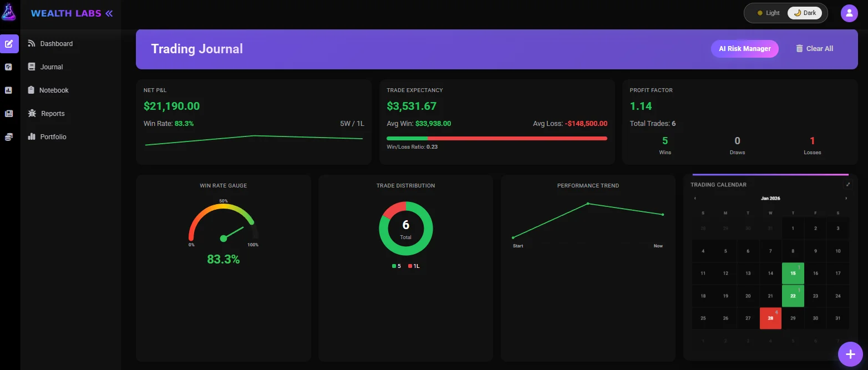Select the red January 28 calendar day

(x=770, y=317)
